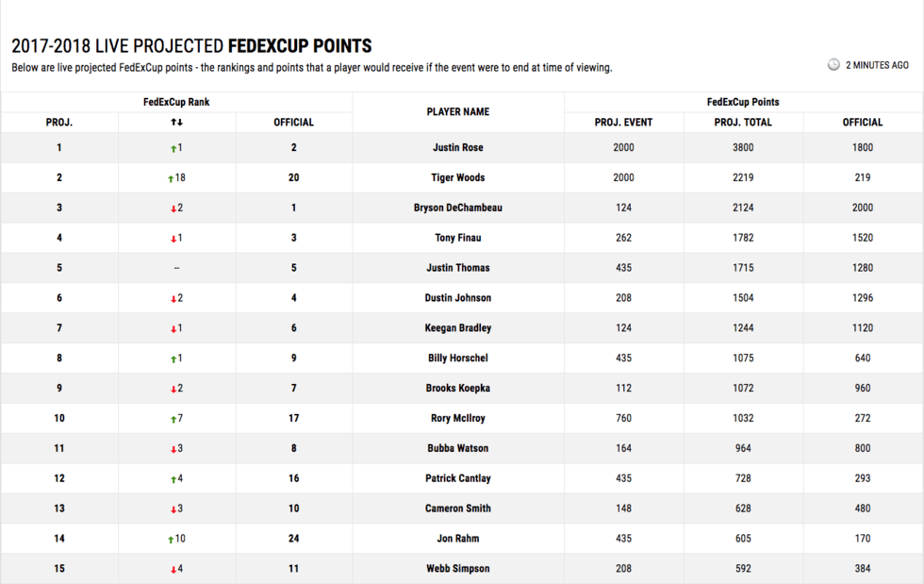The width and height of the screenshot is (924, 584).
Task: Click green up arrow in Jon Rahm row
Action: point(170,540)
